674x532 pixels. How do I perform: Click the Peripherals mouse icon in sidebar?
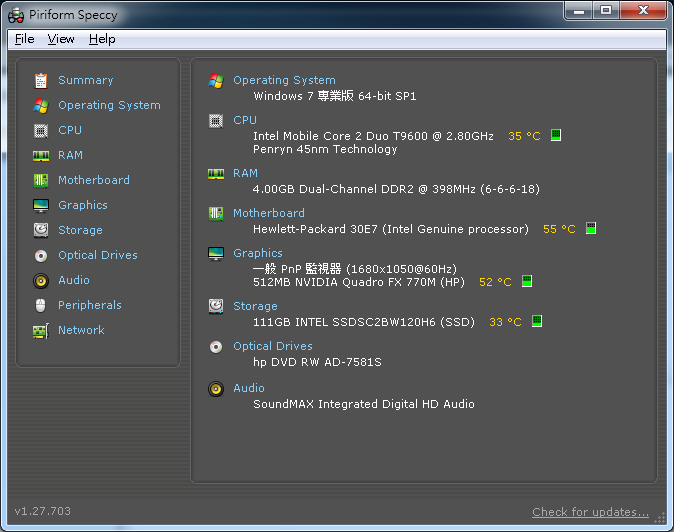click(40, 306)
